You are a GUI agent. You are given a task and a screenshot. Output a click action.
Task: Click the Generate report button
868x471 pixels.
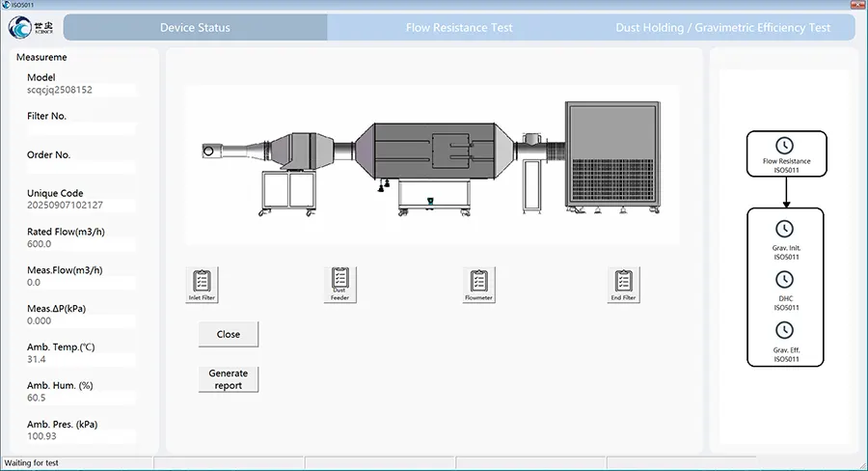pyautogui.click(x=229, y=379)
